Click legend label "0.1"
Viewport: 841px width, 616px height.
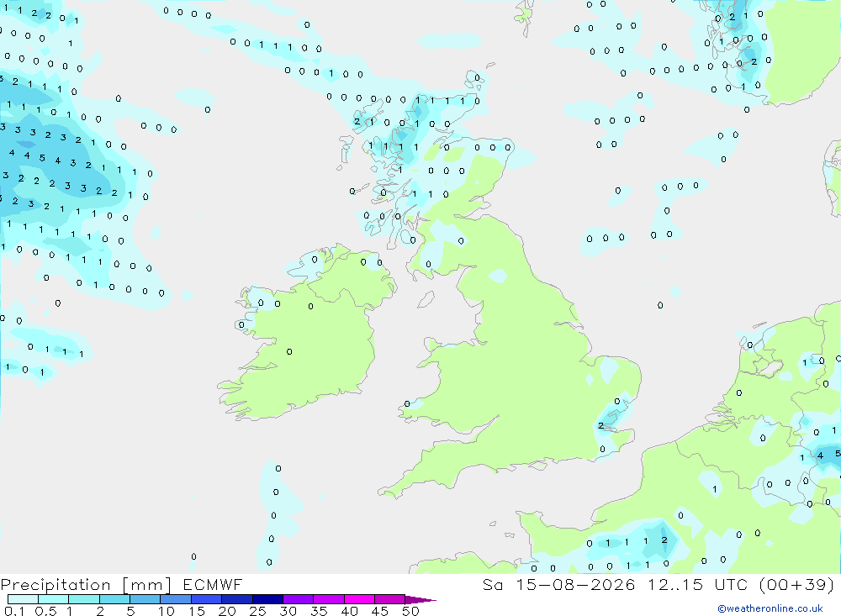[14, 611]
